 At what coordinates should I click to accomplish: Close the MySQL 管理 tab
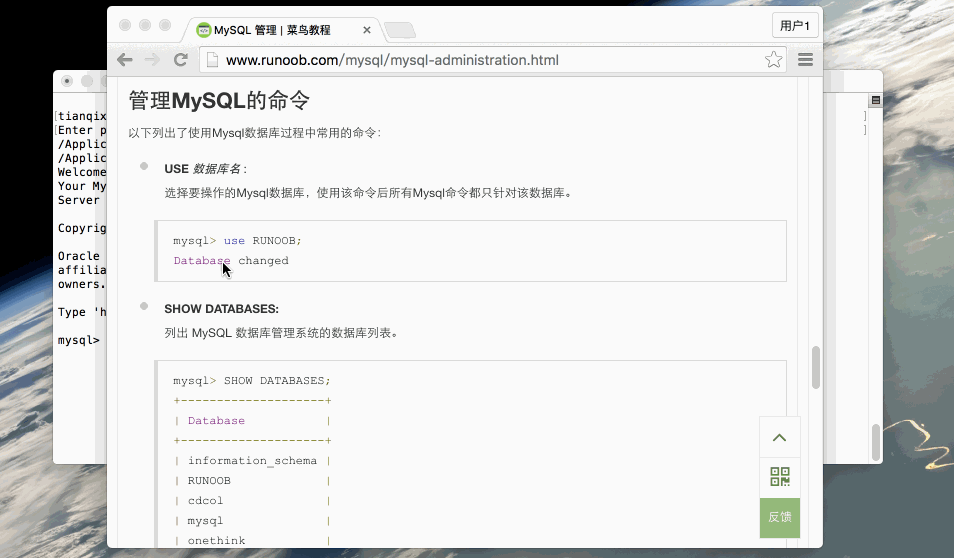[x=366, y=30]
